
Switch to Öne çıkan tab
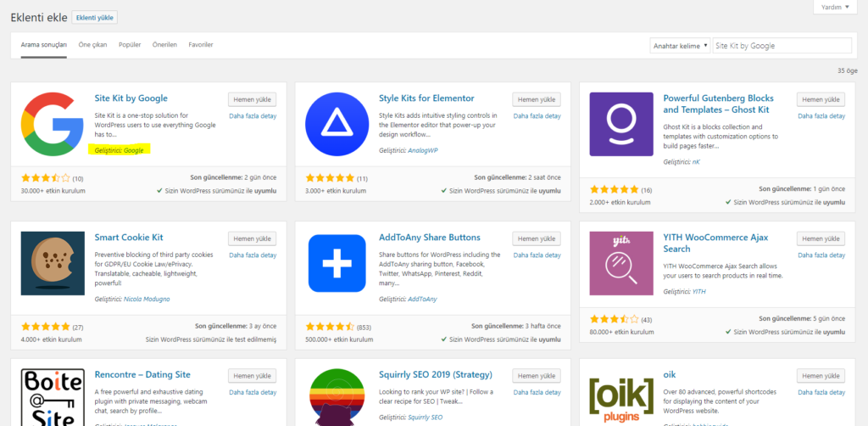[93, 45]
